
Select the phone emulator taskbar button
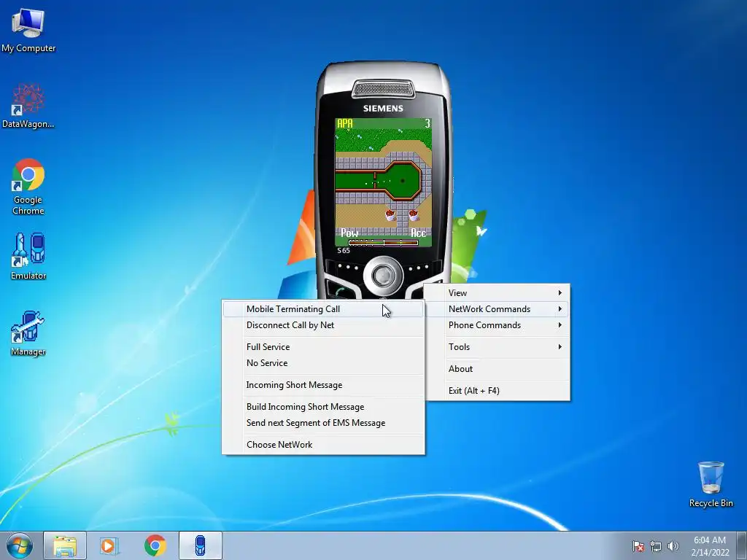[201, 545]
